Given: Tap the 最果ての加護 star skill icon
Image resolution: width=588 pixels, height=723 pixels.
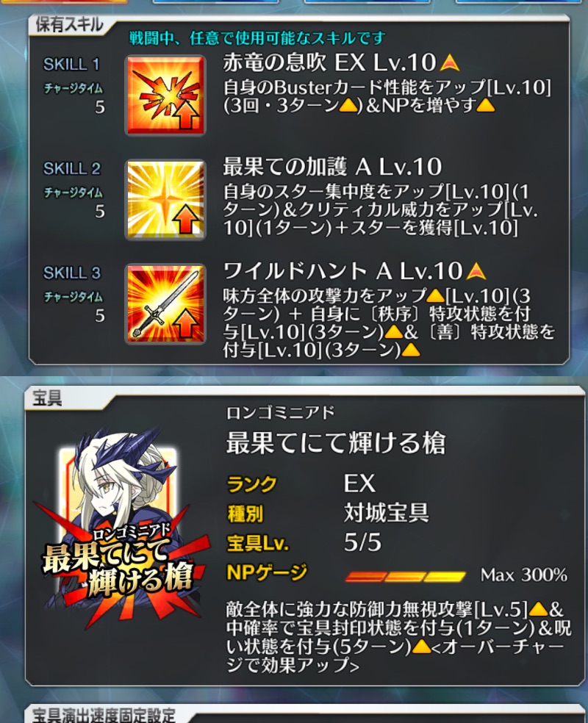Looking at the screenshot, I should (x=165, y=199).
